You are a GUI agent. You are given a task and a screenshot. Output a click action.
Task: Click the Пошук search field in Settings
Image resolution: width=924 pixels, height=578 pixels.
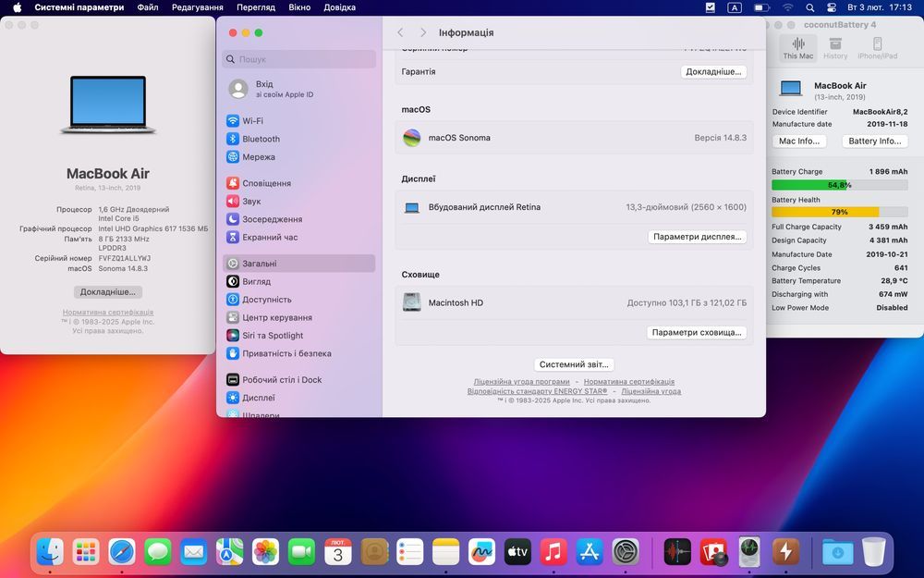point(298,59)
